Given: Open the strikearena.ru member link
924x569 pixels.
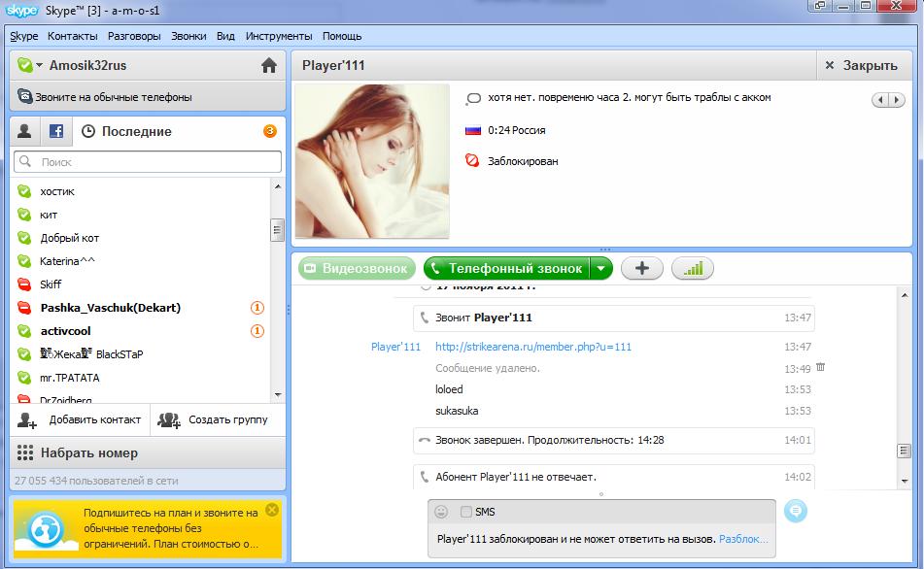Looking at the screenshot, I should [x=533, y=347].
